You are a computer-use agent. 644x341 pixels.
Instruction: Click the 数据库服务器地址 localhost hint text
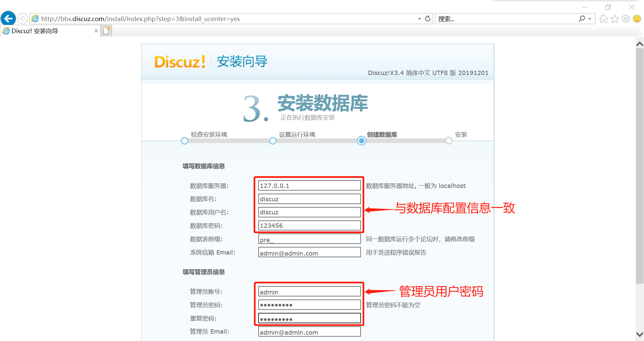416,186
